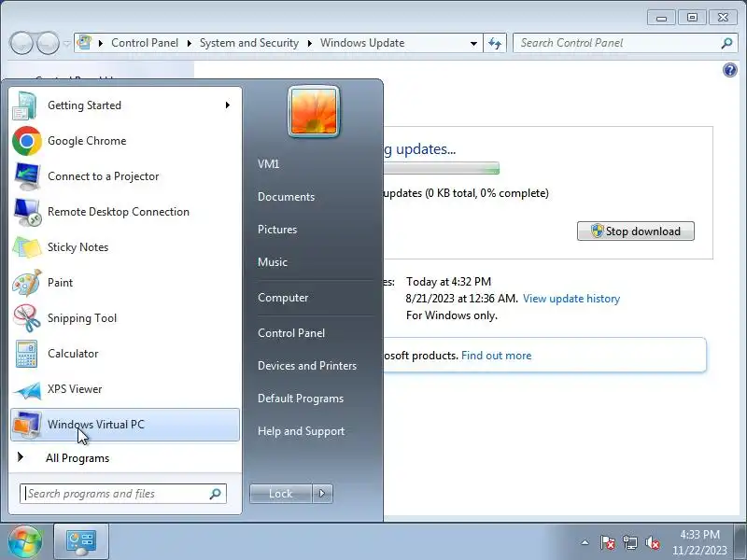Open Help and Support
Image resolution: width=747 pixels, height=560 pixels.
tap(301, 431)
